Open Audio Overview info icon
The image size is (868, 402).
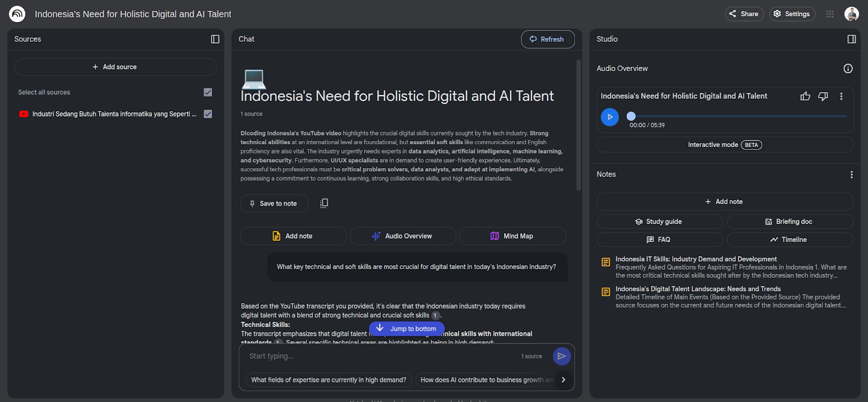click(848, 68)
